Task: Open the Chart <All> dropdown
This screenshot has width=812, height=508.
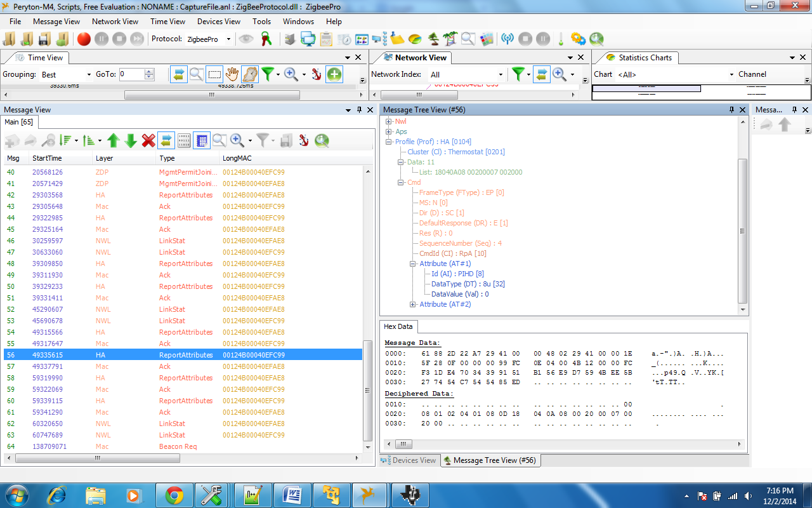Action: click(x=731, y=74)
